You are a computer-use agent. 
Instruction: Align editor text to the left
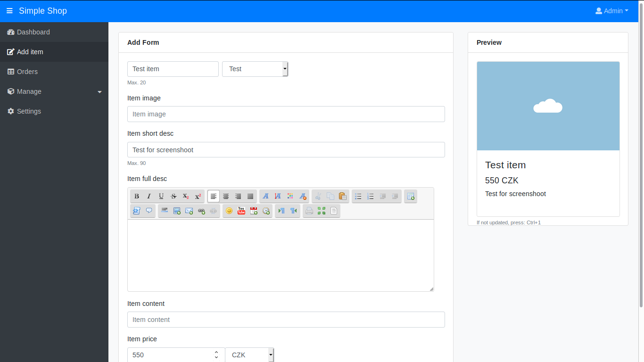click(214, 196)
